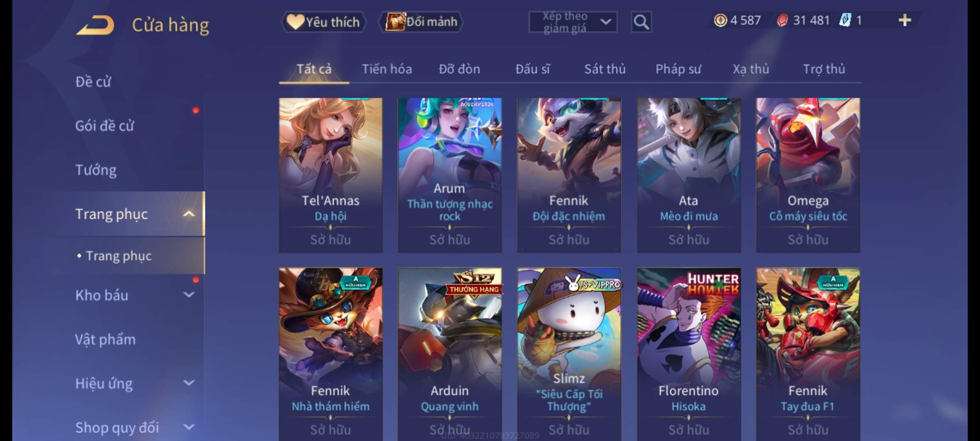Click the gold coin balance icon
The width and height of the screenshot is (980, 441).
[720, 20]
